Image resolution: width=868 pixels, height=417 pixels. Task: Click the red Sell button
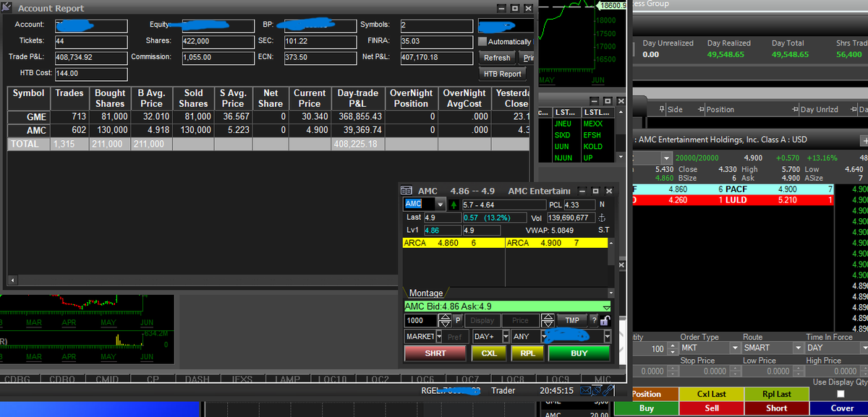(x=711, y=408)
